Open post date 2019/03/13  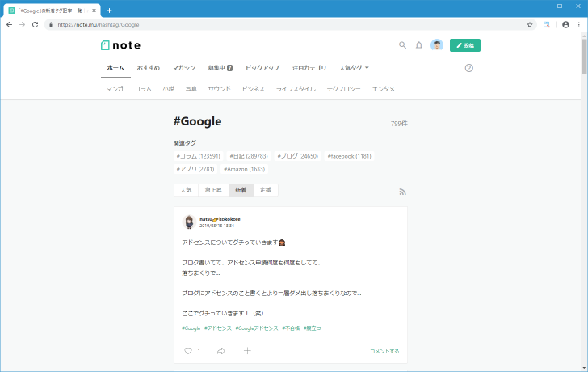pyautogui.click(x=216, y=226)
